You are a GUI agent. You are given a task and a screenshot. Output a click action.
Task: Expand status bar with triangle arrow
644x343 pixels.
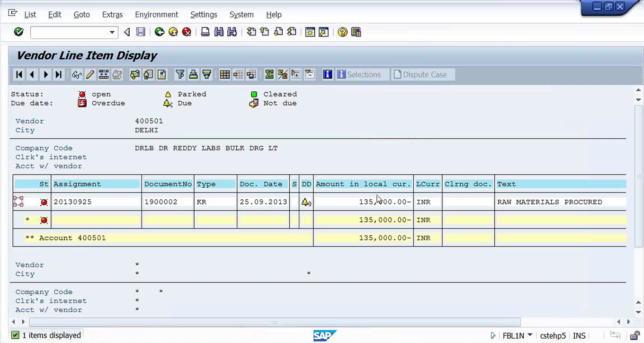point(493,335)
